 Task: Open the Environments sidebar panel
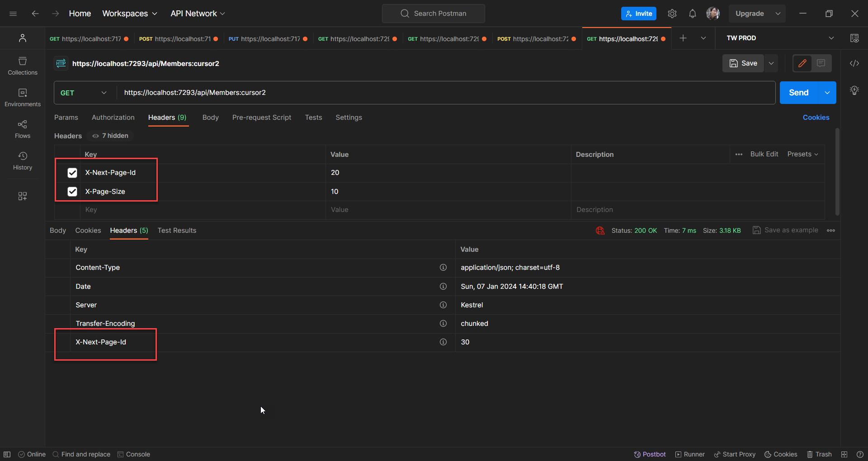(23, 98)
